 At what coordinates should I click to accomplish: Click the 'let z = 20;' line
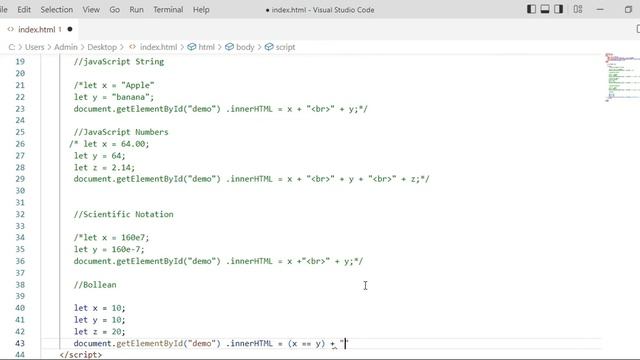100,331
